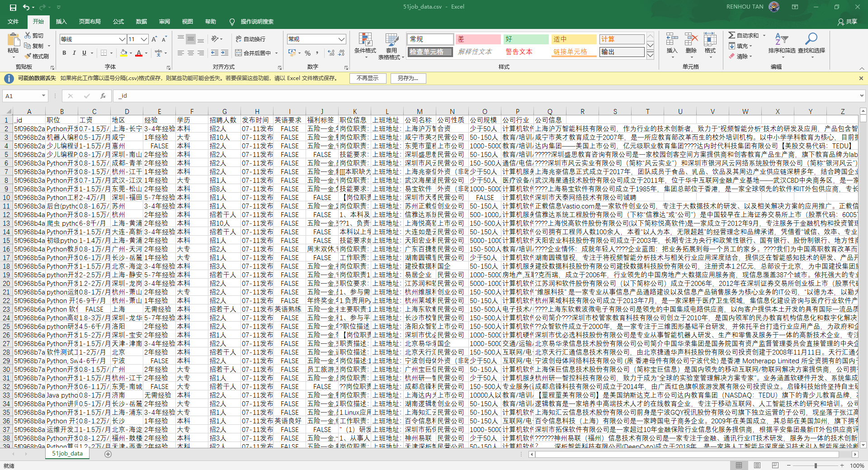Click the Don't show again (不再显示) button

pos(368,78)
